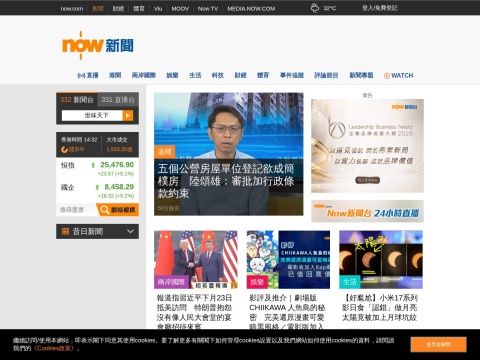Open the 兩岸國際 section in main navigation
The height and width of the screenshot is (360, 480).
point(144,75)
